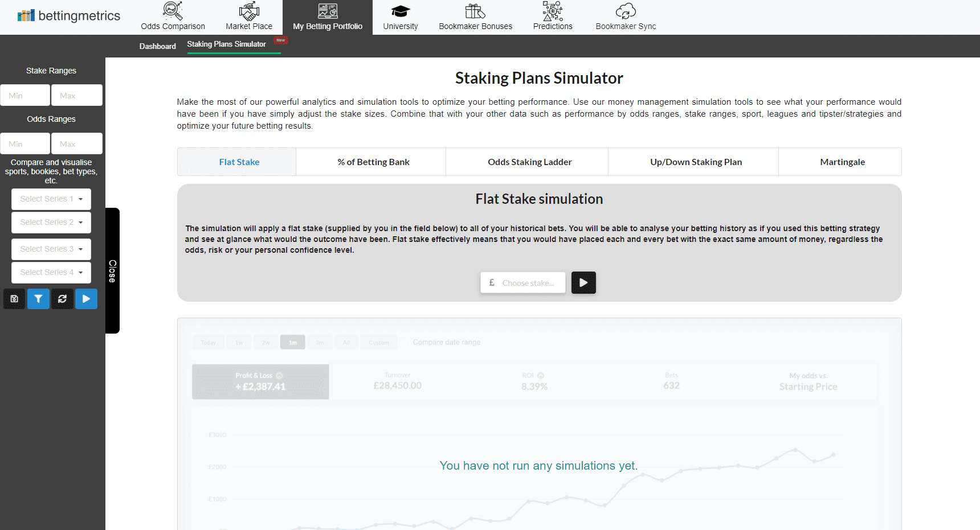Image resolution: width=980 pixels, height=530 pixels.
Task: Click the New badge beside Staking Plans Simulator
Action: (x=281, y=40)
